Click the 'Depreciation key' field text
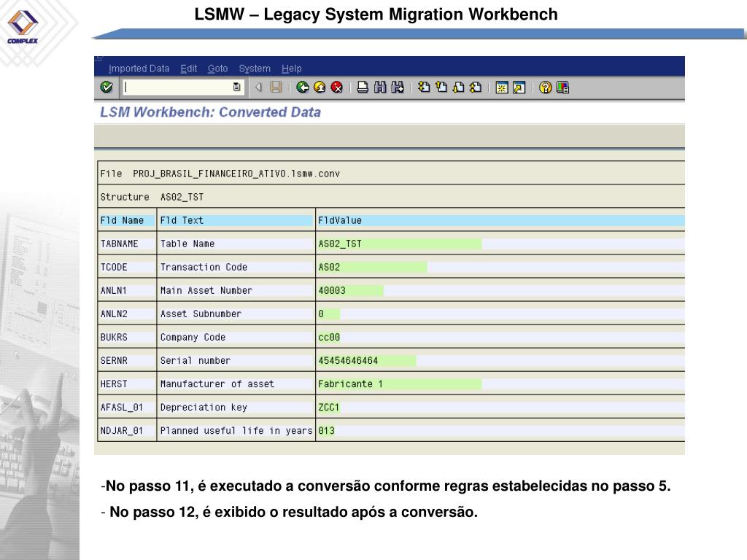The image size is (747, 560). 204,407
